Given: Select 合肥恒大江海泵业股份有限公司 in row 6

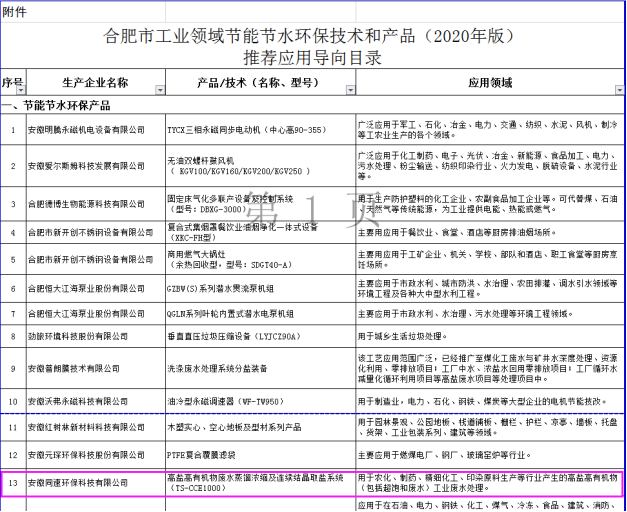Looking at the screenshot, I should coord(96,289).
